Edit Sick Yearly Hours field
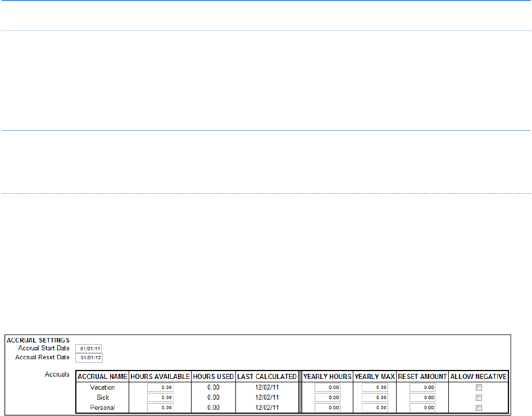 (x=328, y=397)
